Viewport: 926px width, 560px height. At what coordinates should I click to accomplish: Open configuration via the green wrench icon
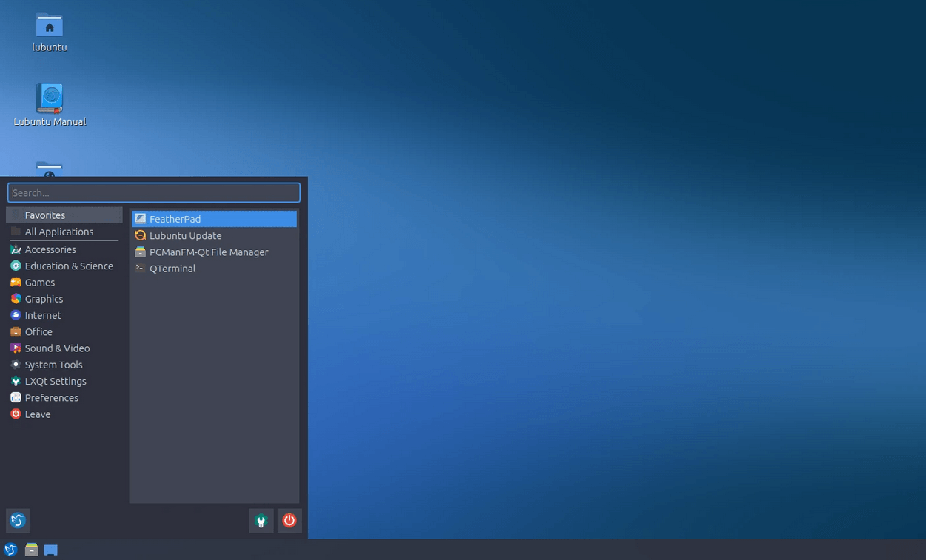261,520
